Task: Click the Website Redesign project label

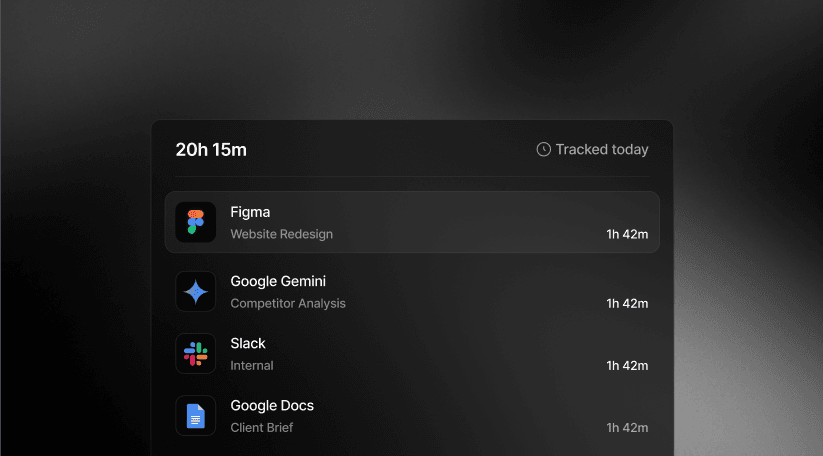Action: (281, 234)
